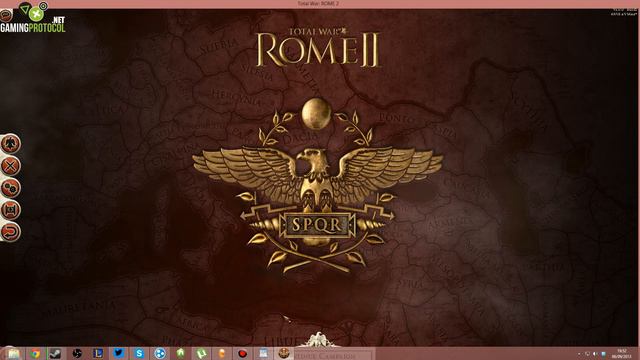This screenshot has height=360, width=640.
Task: Click the blue window taskbar icon
Action: click(263, 353)
